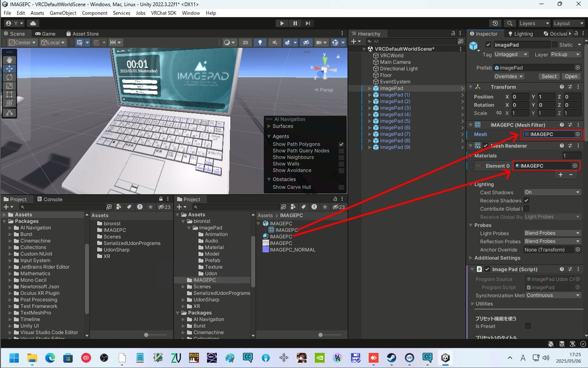The image size is (588, 368).
Task: Open Synchronization Method Continuous dropdown
Action: 554,295
